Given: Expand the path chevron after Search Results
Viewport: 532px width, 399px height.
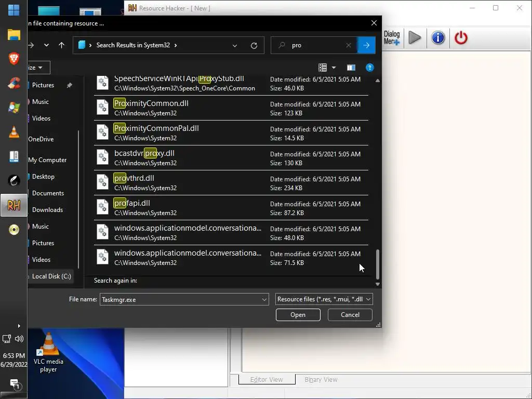Looking at the screenshot, I should click(x=176, y=45).
